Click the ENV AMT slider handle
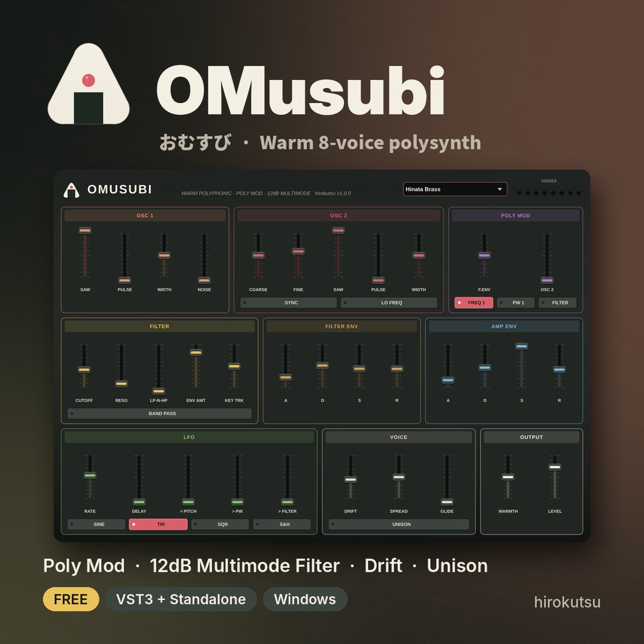This screenshot has width=644, height=644. click(196, 352)
